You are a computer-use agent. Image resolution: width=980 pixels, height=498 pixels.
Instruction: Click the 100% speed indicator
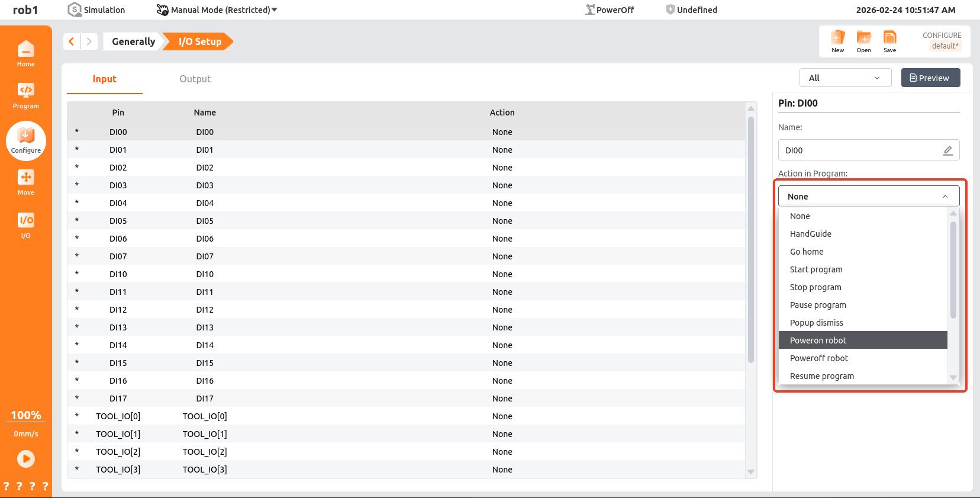coord(26,415)
